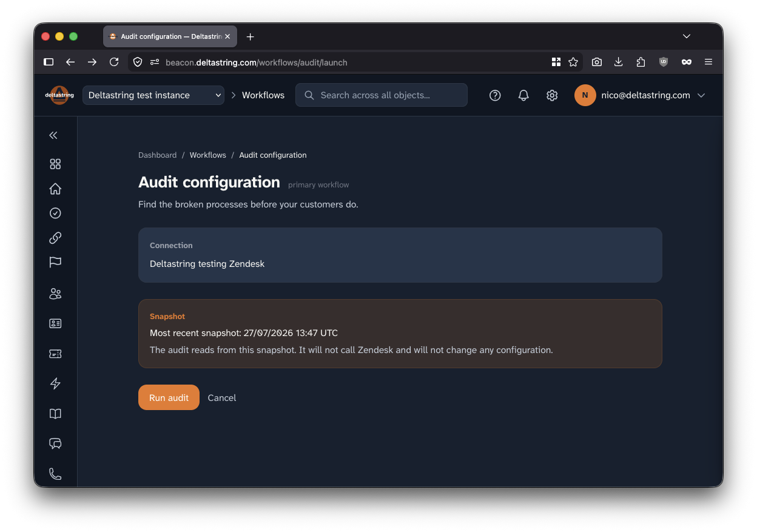Open notifications bell icon

point(523,95)
